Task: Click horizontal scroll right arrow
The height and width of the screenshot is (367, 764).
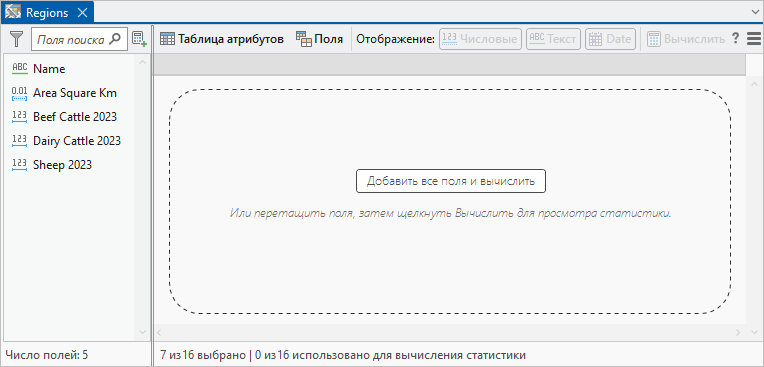Action: tap(738, 332)
